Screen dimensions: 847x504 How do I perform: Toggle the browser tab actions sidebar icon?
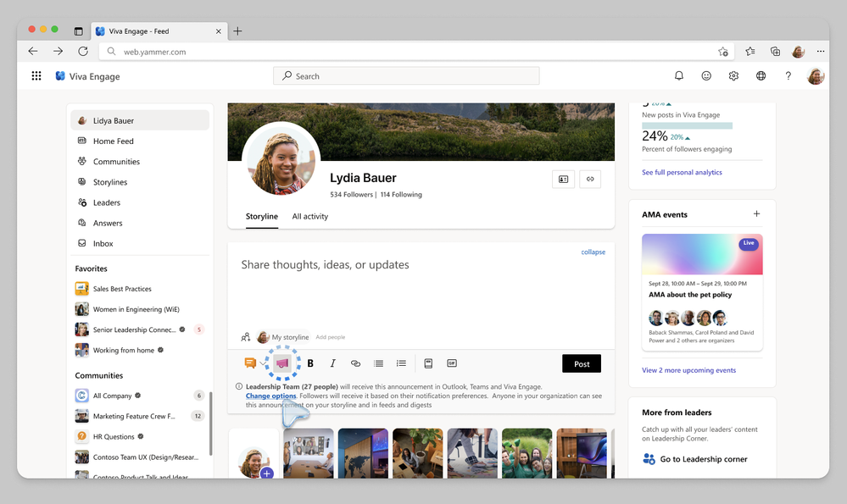click(x=78, y=31)
